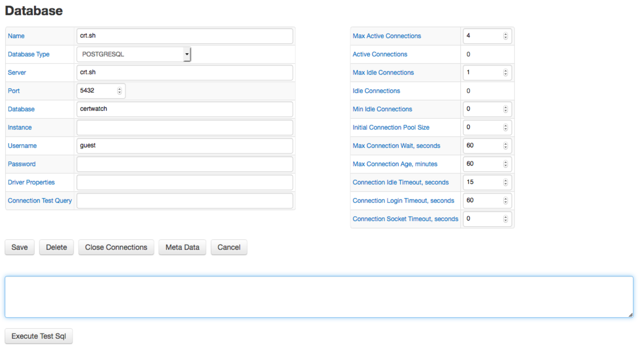The height and width of the screenshot is (357, 644).
Task: Click Max Connection Wait stepper arrows
Action: [505, 146]
